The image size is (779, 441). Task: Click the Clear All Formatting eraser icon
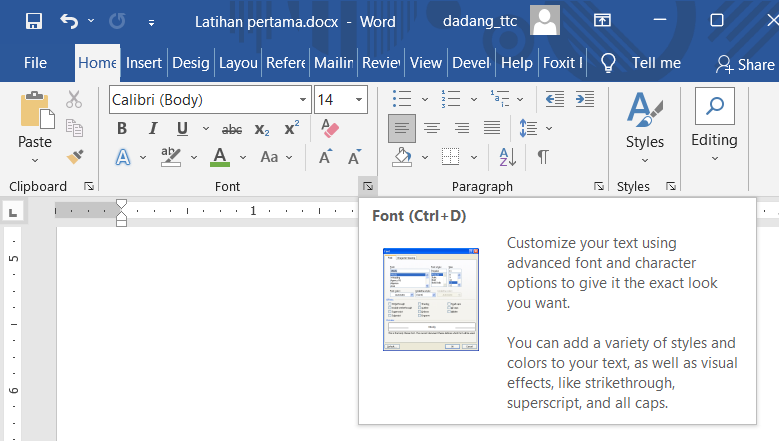tap(330, 128)
